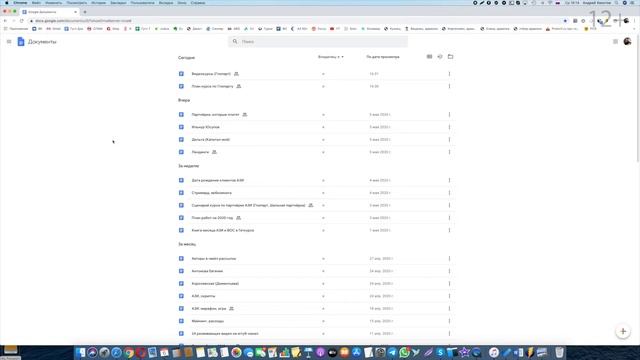Open more options for Антонова Евгения row

click(449, 271)
